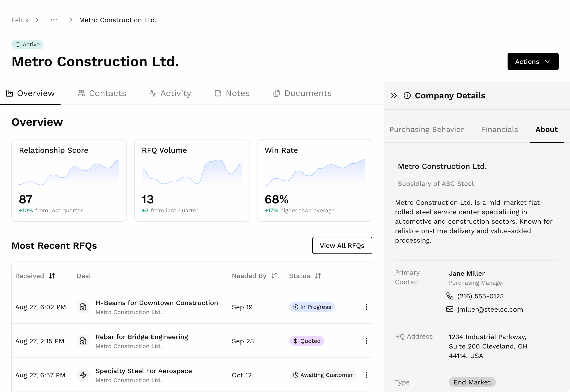
Task: Go to Felux via the breadcrumb link
Action: pos(20,20)
